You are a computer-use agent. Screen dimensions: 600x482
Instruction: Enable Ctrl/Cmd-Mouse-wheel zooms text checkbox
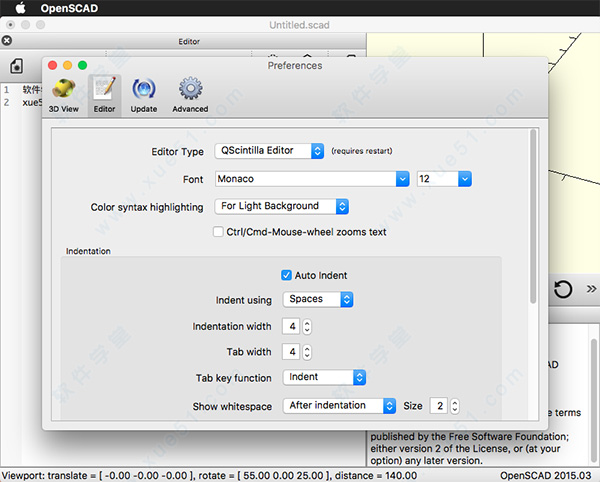point(218,232)
